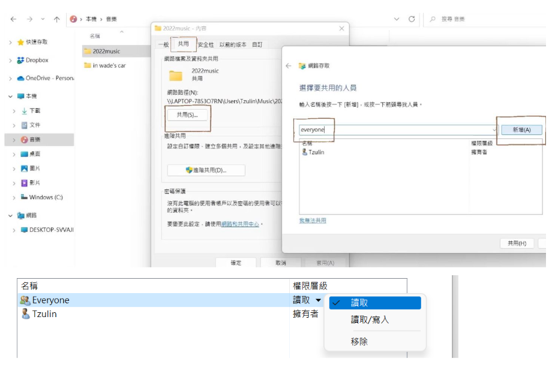Expand 音樂 tree node

pyautogui.click(x=14, y=140)
